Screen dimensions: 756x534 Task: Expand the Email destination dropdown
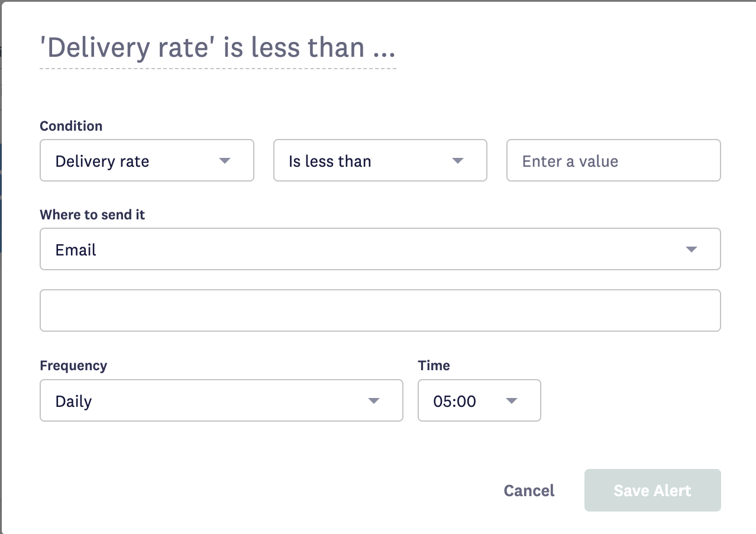(380, 249)
